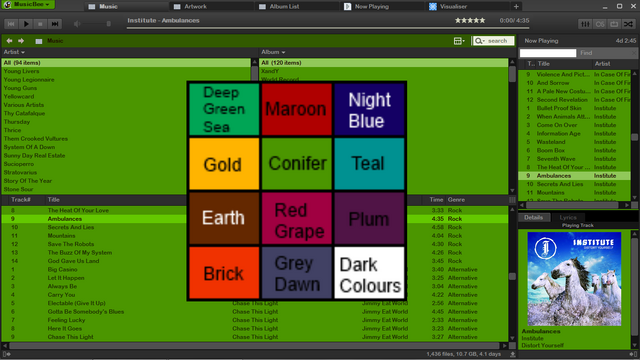
Task: Stop playback with the stop button
Action: click(x=40, y=24)
